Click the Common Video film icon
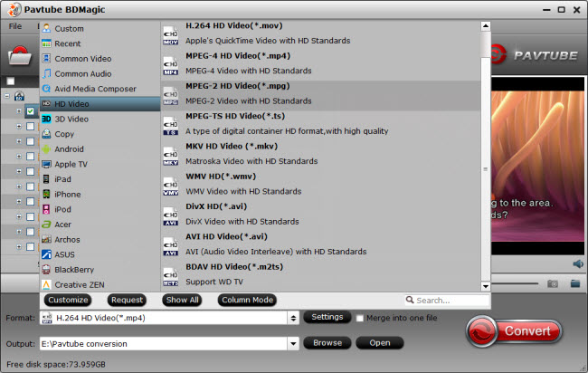The image size is (588, 373). (46, 59)
